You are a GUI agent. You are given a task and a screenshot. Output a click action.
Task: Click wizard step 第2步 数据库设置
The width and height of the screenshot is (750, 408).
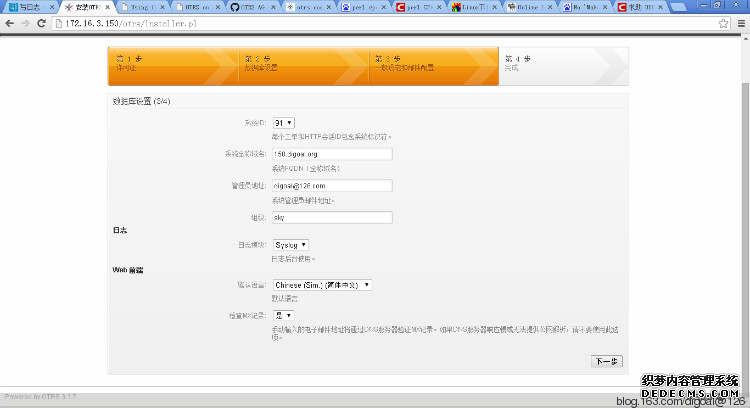(303, 66)
